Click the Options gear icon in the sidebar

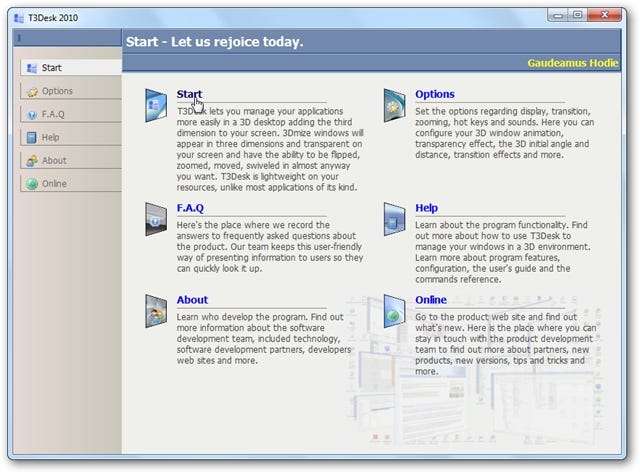pyautogui.click(x=32, y=91)
